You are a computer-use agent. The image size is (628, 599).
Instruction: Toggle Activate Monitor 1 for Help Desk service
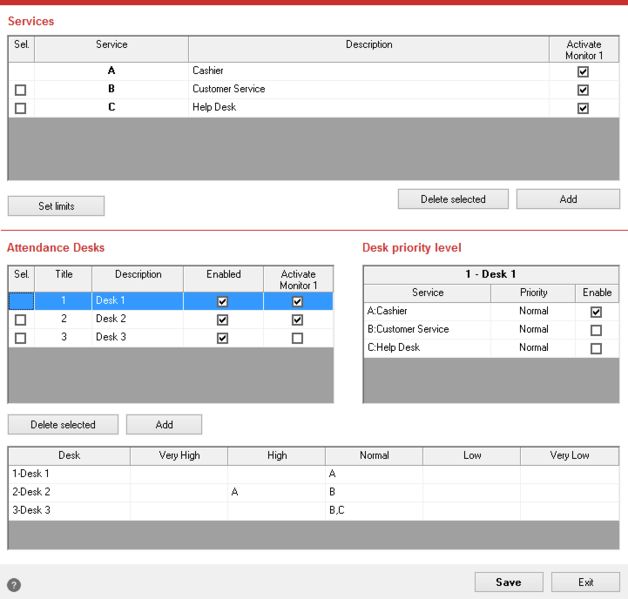tap(583, 108)
